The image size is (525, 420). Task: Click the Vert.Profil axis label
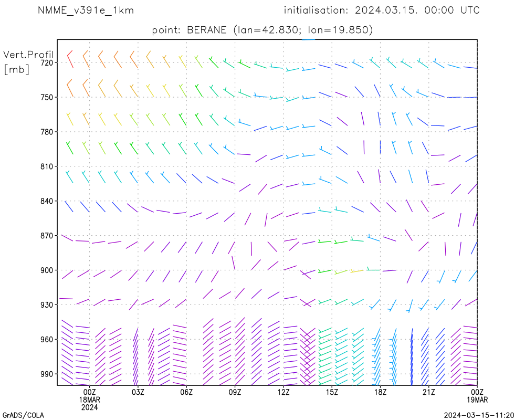click(x=28, y=55)
